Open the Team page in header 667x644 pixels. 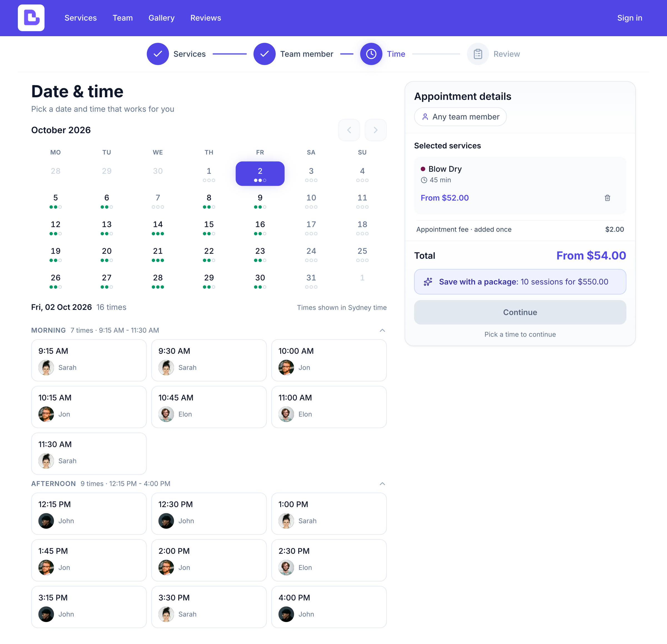tap(123, 18)
